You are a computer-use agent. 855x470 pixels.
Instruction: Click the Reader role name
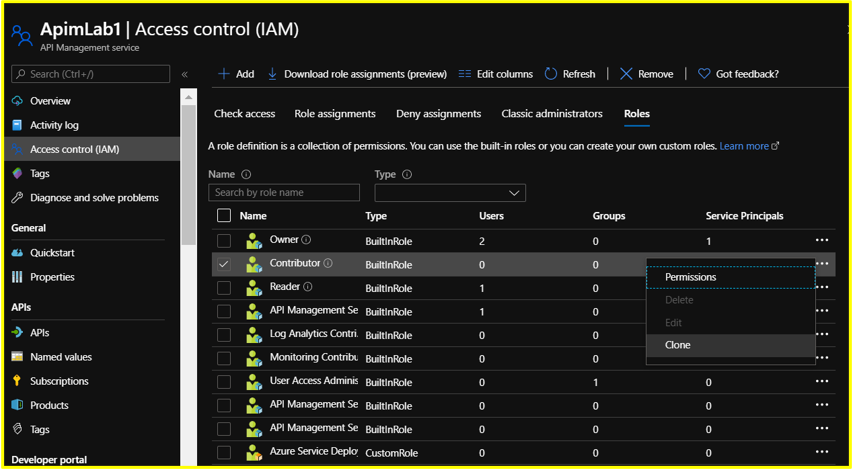coord(285,287)
